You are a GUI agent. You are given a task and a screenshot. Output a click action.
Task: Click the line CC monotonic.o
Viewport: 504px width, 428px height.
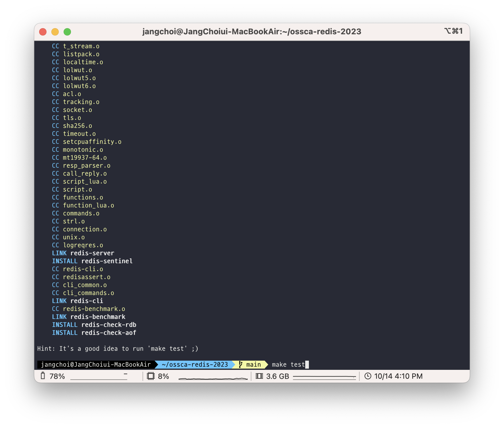(78, 149)
